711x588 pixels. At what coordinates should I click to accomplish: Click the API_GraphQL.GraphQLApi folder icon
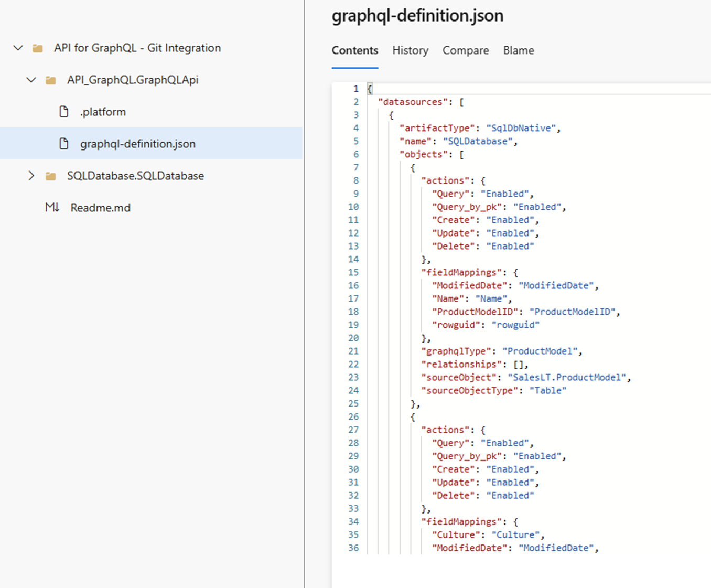[x=51, y=80]
